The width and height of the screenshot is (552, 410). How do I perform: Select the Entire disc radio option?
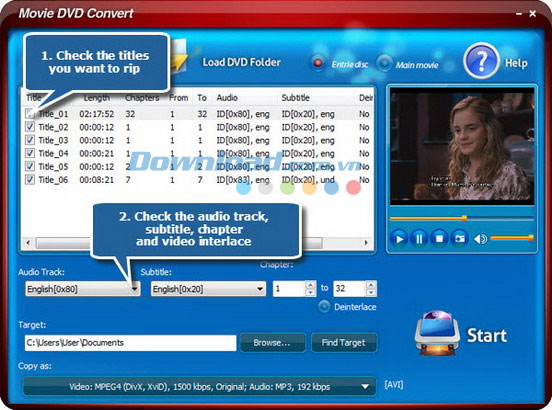tap(318, 63)
